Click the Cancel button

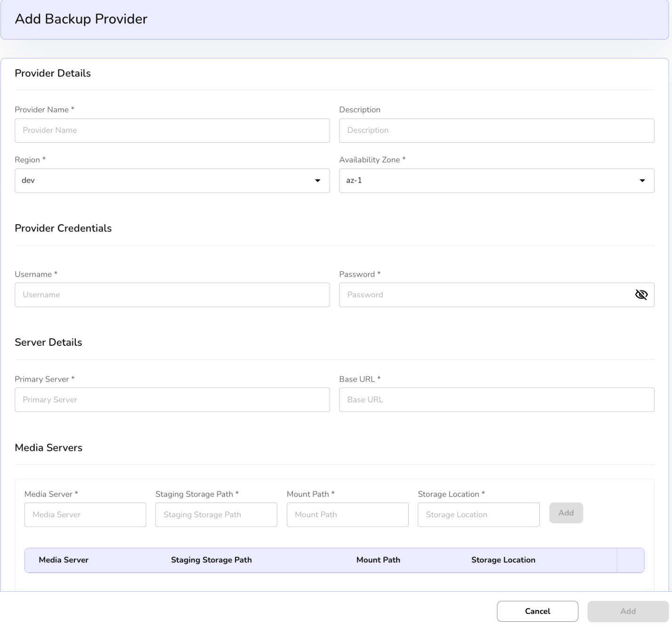[x=537, y=611]
